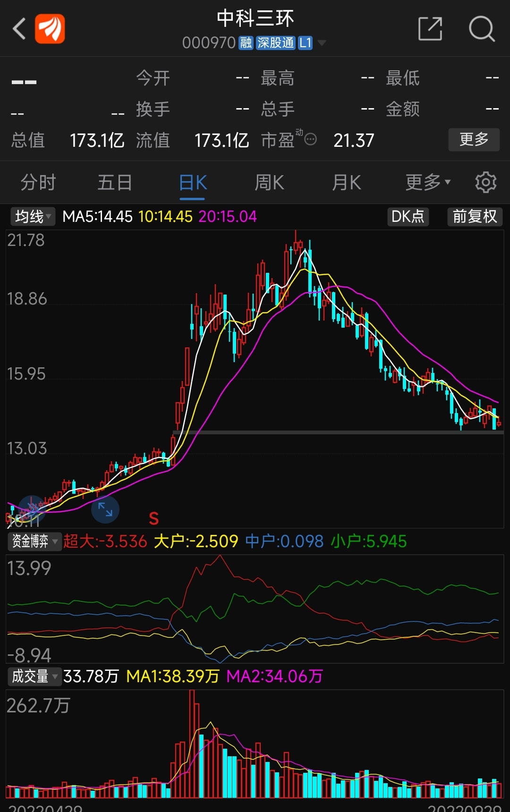The height and width of the screenshot is (812, 510).
Task: Open the 均线 indicator dropdown
Action: coord(33,217)
